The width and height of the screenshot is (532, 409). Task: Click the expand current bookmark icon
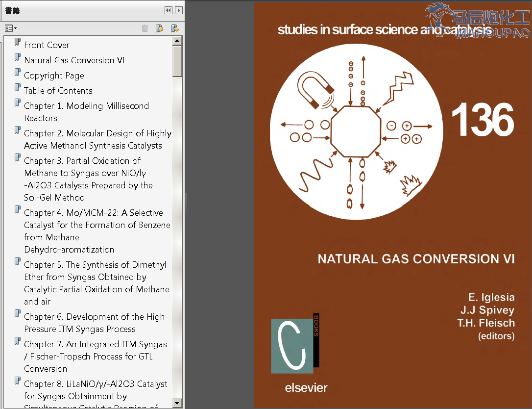[x=175, y=28]
